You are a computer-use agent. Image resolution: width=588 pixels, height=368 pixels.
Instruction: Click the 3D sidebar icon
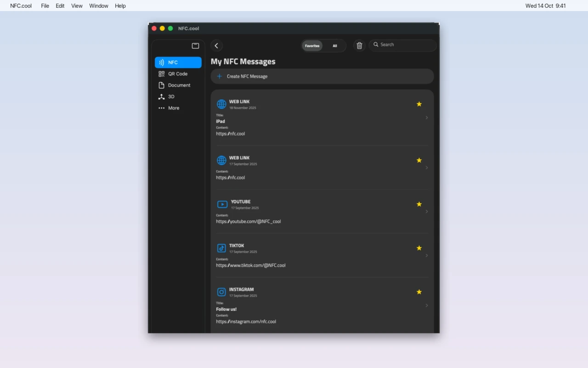tap(161, 97)
